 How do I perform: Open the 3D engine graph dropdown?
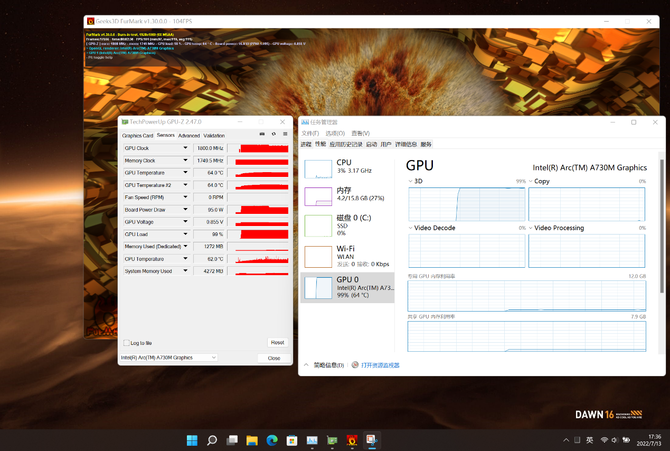click(x=411, y=182)
